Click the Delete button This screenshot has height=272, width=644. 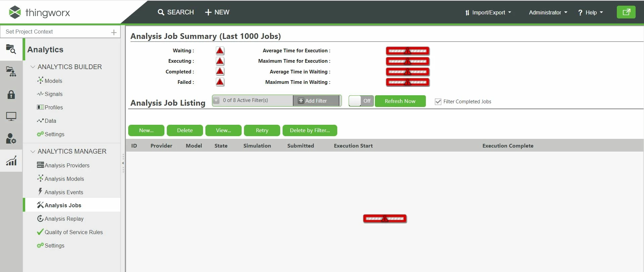(185, 130)
